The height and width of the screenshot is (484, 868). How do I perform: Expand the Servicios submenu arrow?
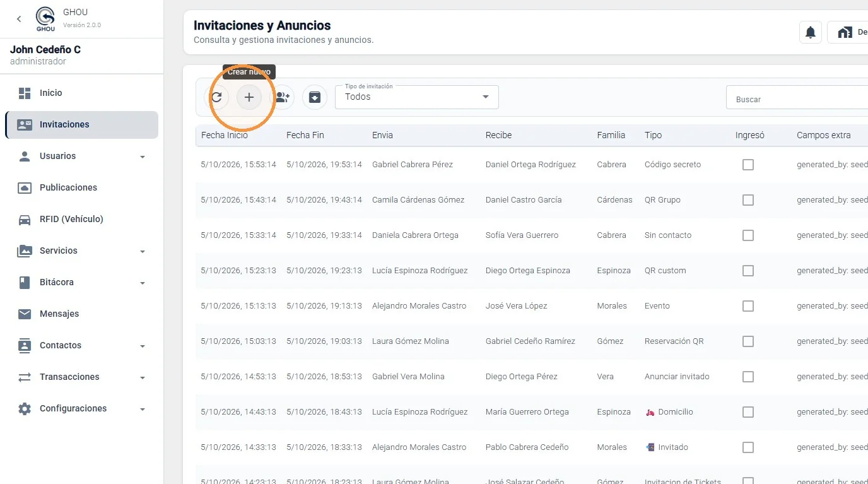[x=143, y=251]
